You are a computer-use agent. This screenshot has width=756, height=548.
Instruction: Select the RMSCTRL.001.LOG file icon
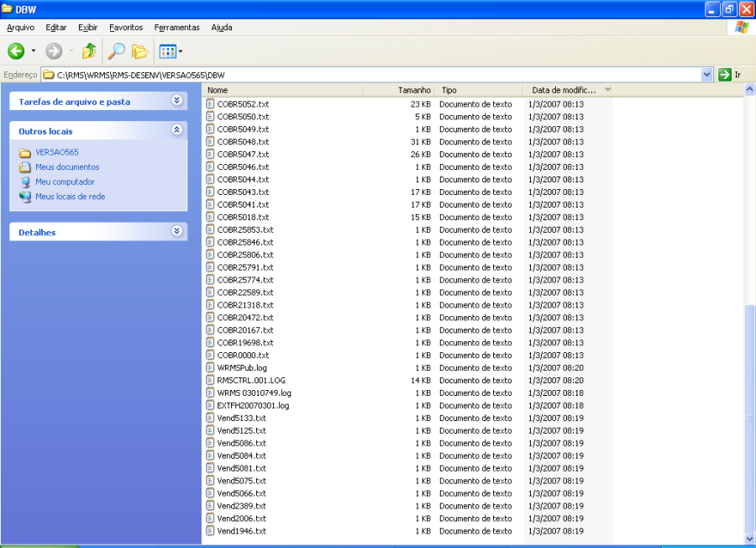coord(210,380)
